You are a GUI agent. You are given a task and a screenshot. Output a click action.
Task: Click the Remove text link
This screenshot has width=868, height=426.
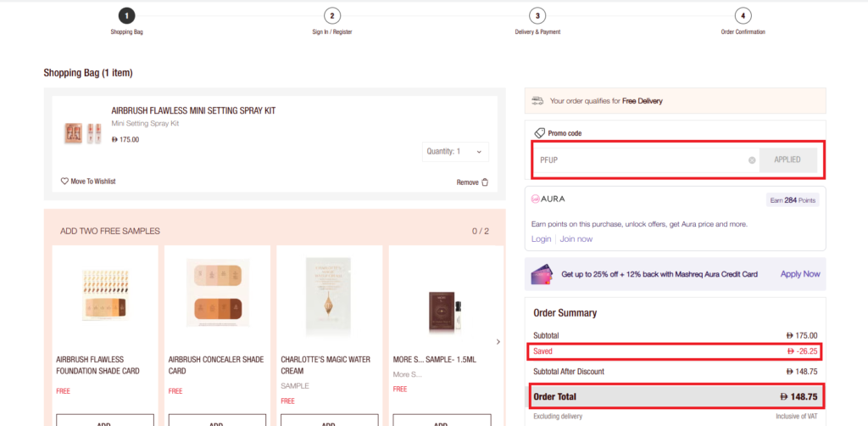coord(467,182)
